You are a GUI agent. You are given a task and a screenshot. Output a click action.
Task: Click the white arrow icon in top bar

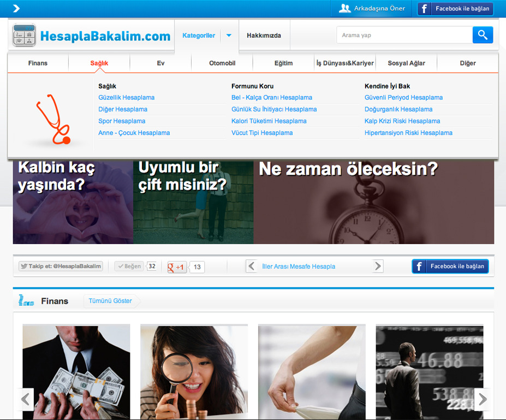16,8
